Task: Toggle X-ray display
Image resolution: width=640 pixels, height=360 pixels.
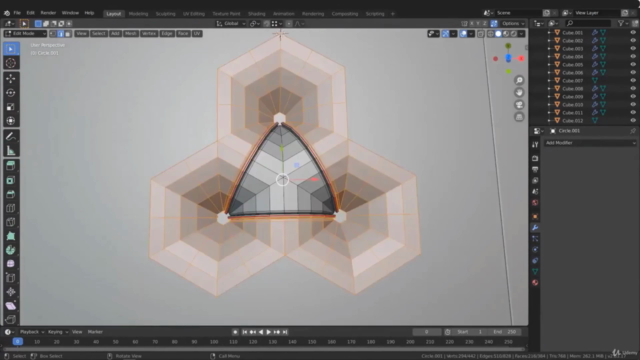Action: coord(481,34)
